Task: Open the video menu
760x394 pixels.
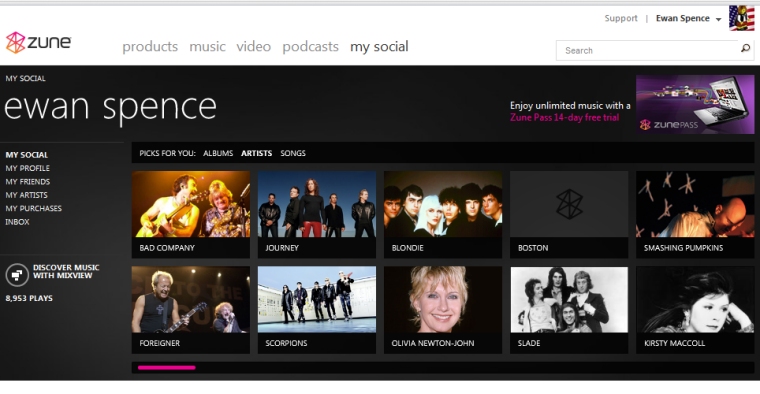Action: pos(253,47)
